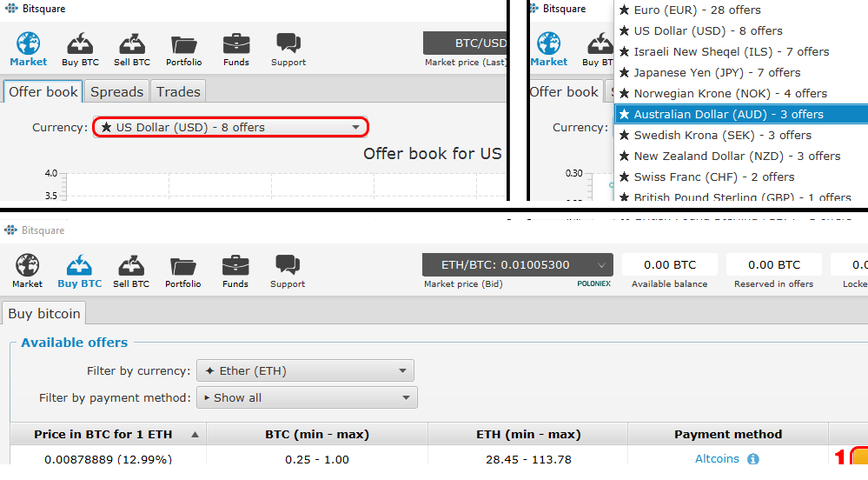Open Market view in top-left Bitsquare window
This screenshot has height=480, width=868.
pyautogui.click(x=28, y=50)
